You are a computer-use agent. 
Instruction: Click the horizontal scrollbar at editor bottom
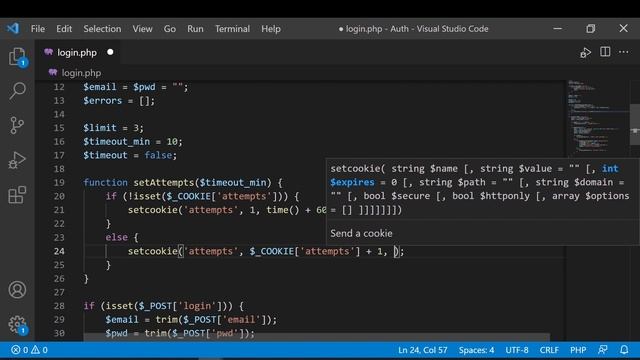(x=316, y=337)
